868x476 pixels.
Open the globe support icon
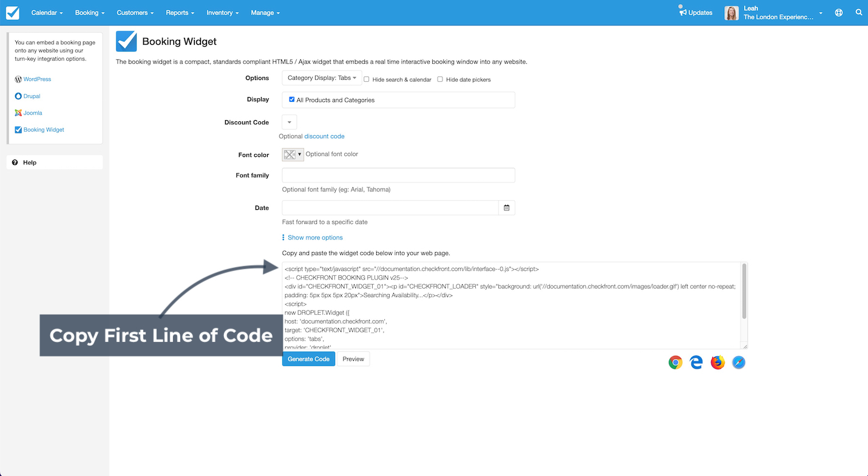[x=839, y=13]
